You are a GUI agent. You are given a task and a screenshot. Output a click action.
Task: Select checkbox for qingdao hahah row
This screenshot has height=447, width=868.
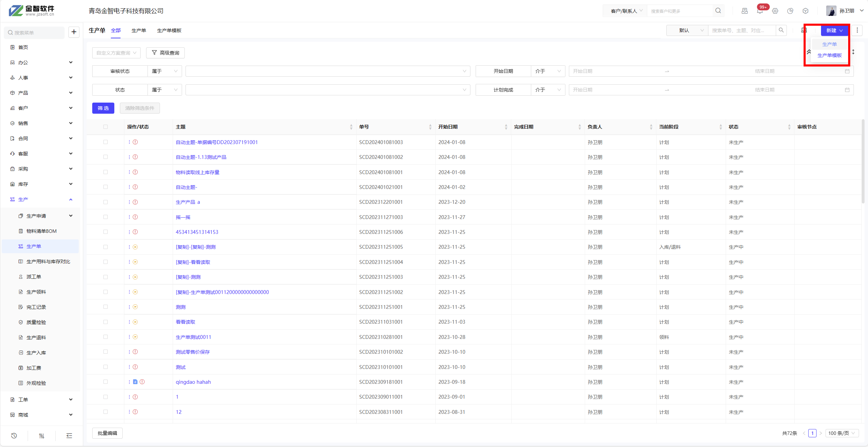point(106,382)
